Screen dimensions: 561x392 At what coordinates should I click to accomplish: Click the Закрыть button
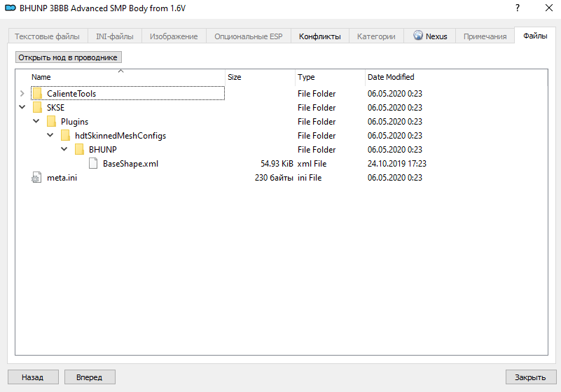pos(531,377)
